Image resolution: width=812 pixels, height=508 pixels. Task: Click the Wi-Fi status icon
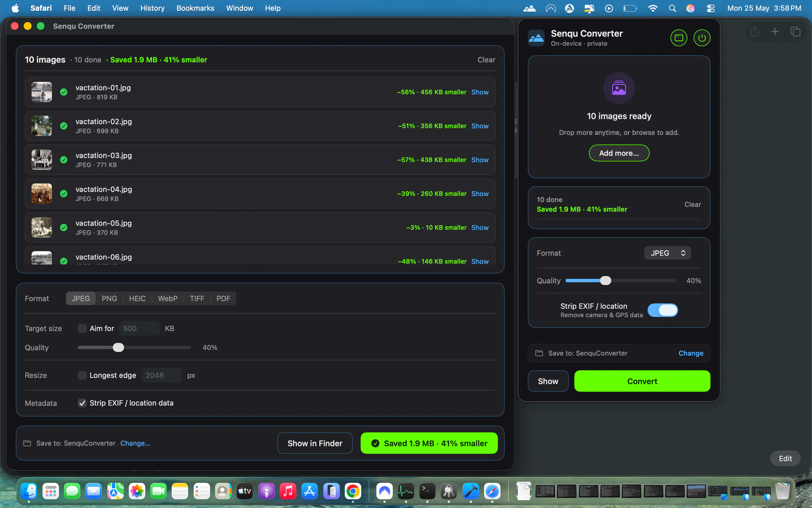click(653, 8)
